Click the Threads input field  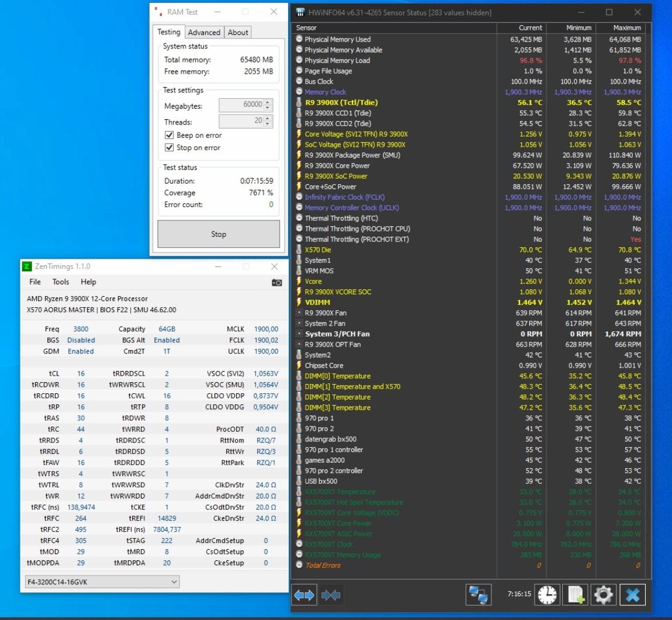245,122
